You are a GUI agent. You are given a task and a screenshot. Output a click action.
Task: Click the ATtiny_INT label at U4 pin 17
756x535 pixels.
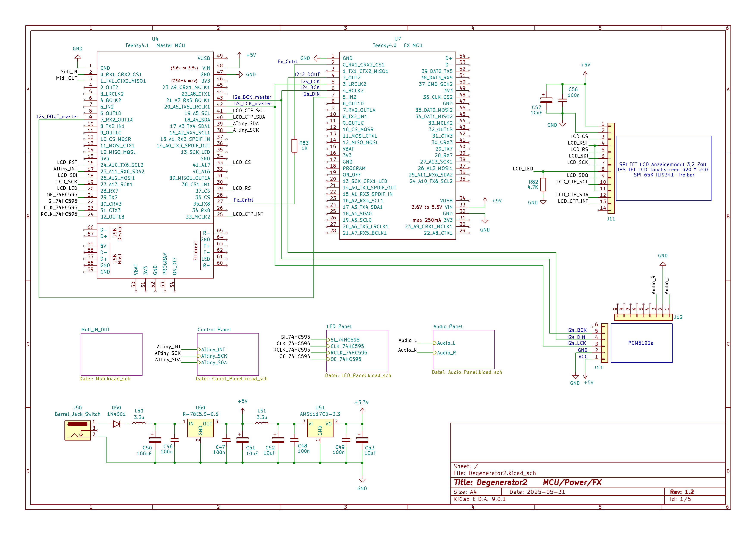65,169
